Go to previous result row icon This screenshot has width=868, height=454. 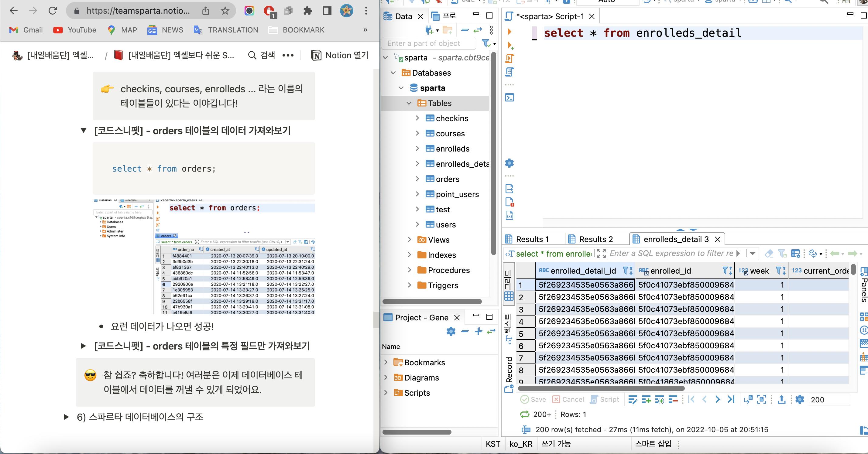click(x=704, y=399)
